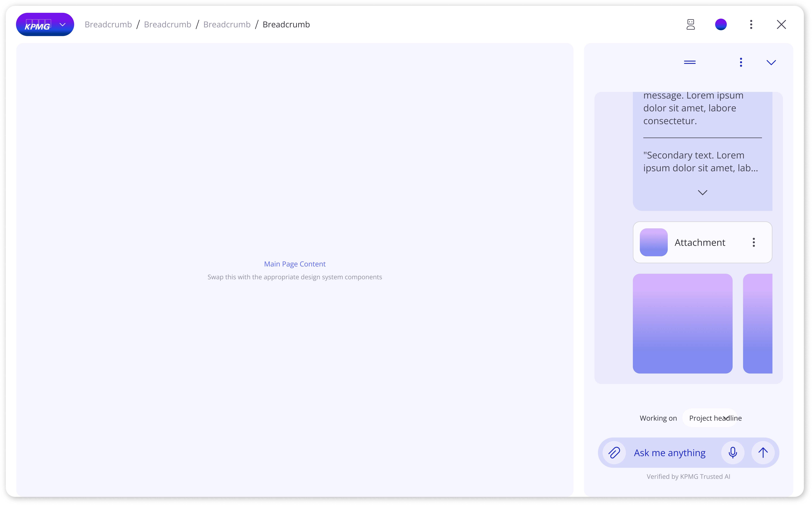Close the window with X icon
812x505 pixels.
[781, 24]
